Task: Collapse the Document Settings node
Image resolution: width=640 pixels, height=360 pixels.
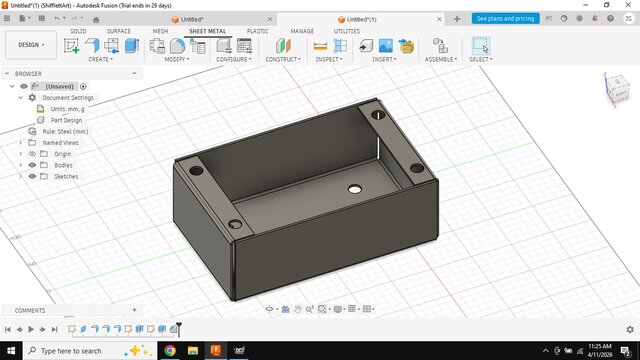Action: click(x=21, y=98)
